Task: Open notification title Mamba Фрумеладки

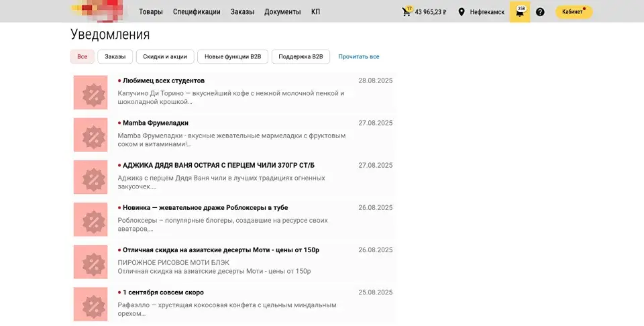Action: 156,123
